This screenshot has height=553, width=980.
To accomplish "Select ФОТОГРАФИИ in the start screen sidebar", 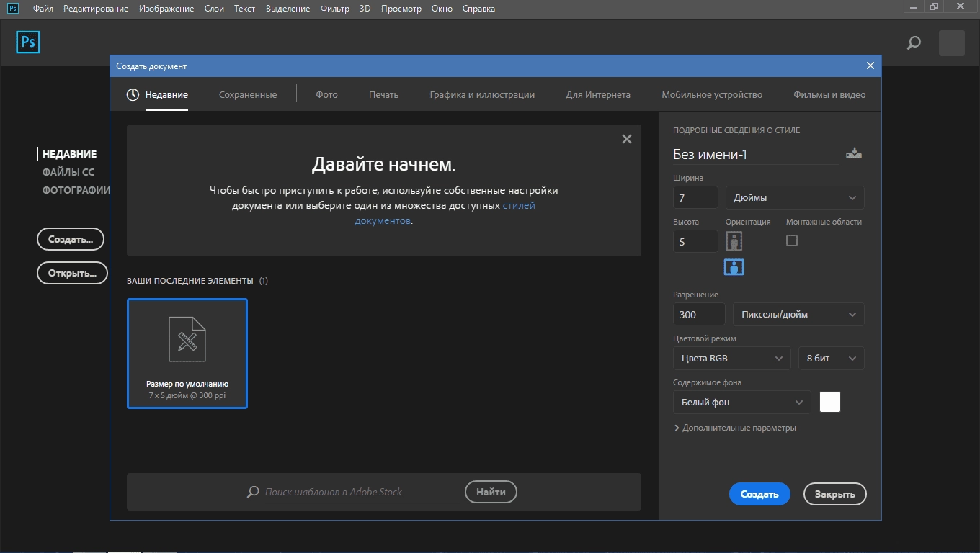I will coord(76,190).
